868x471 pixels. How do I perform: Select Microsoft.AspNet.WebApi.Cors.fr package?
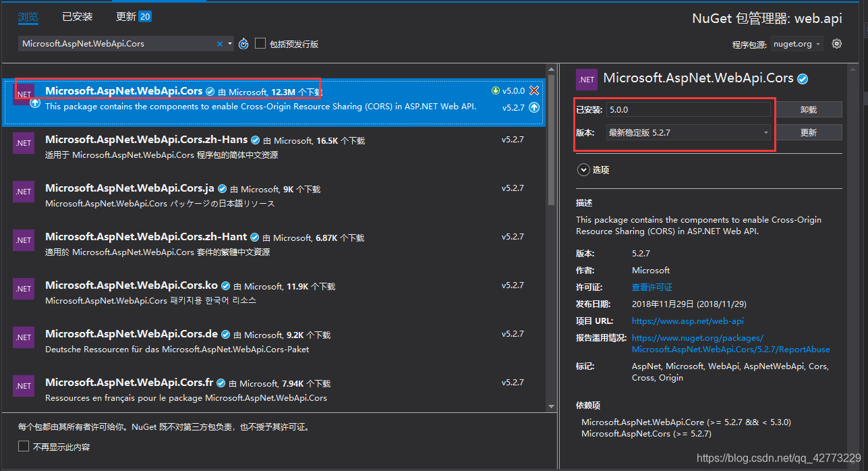coord(273,390)
